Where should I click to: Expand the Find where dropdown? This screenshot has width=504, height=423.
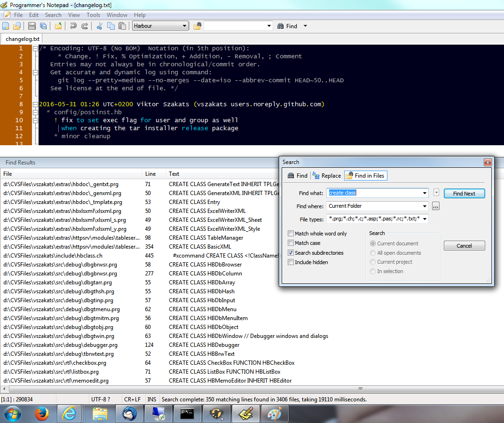pyautogui.click(x=425, y=206)
